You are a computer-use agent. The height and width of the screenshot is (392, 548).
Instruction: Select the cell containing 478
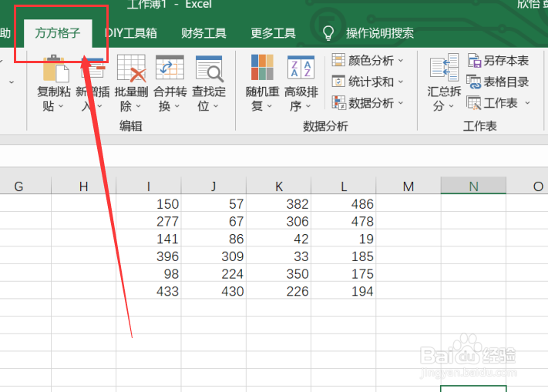pos(344,220)
